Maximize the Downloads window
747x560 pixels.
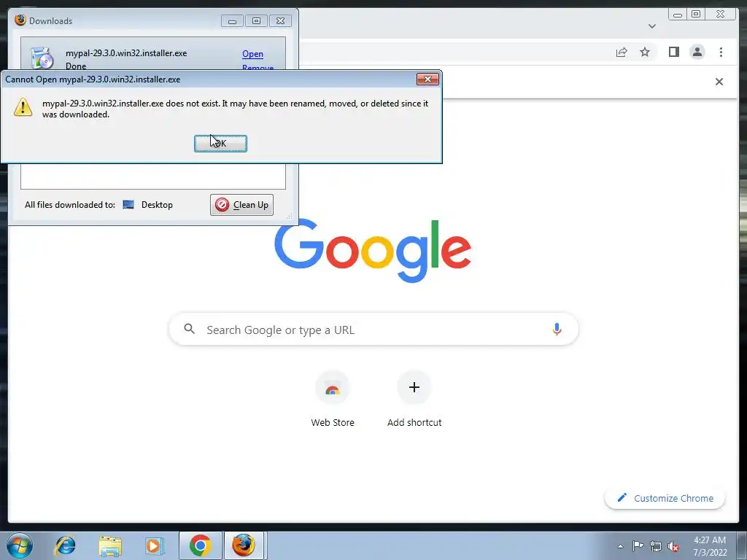tap(256, 21)
